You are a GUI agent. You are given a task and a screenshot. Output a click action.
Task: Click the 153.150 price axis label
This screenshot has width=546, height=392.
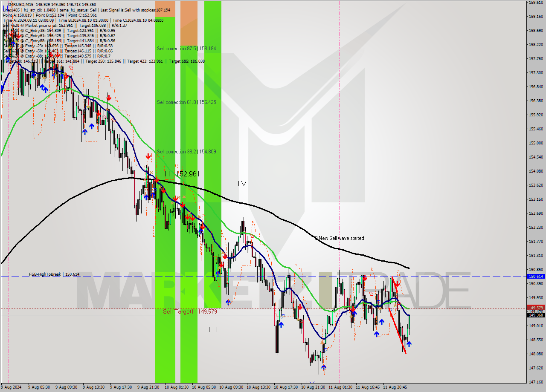[536, 199]
